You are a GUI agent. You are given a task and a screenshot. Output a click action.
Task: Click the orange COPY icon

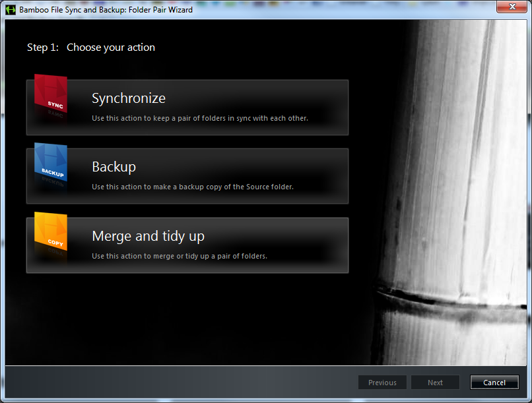pyautogui.click(x=51, y=231)
